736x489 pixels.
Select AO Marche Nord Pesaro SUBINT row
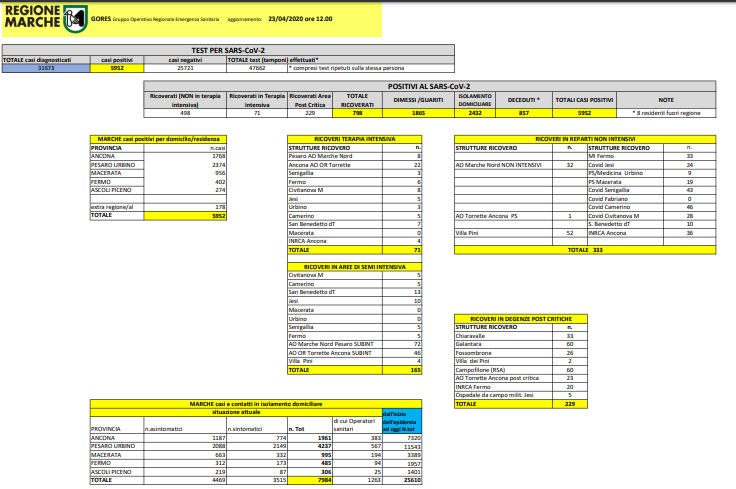tap(354, 344)
